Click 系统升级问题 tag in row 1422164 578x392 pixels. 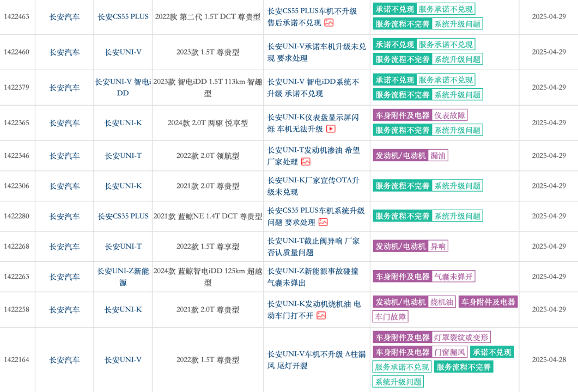[398, 382]
